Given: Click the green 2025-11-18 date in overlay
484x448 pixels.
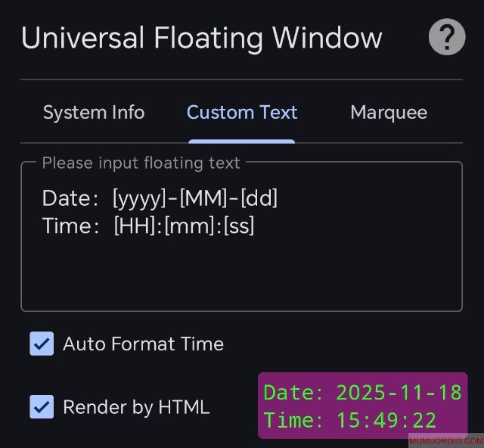Looking at the screenshot, I should [x=399, y=392].
